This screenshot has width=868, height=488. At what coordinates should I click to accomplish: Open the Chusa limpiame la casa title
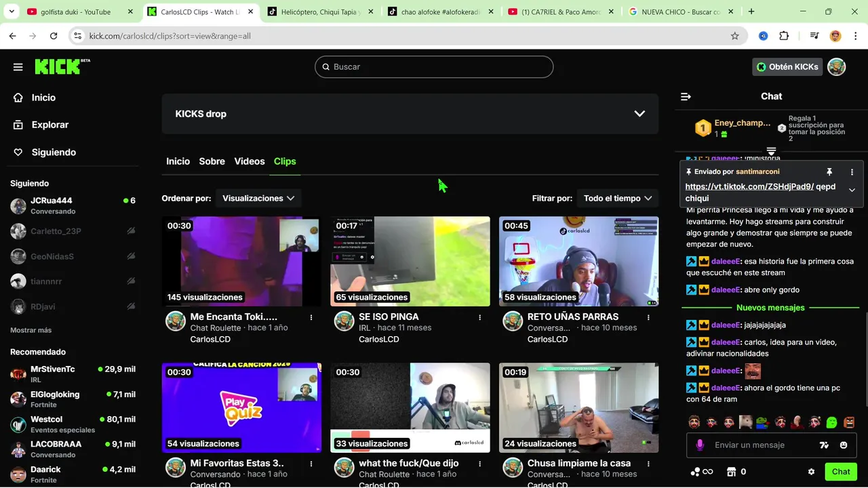tap(578, 464)
